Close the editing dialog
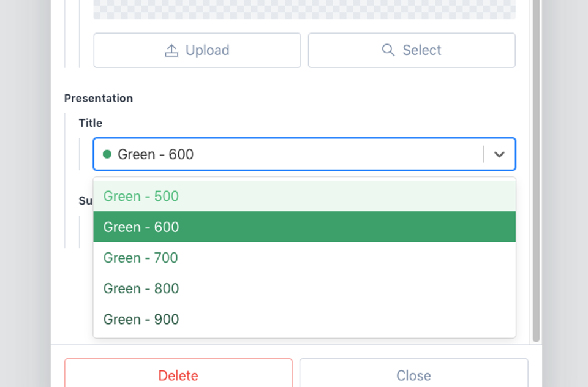This screenshot has height=387, width=588. click(x=413, y=375)
